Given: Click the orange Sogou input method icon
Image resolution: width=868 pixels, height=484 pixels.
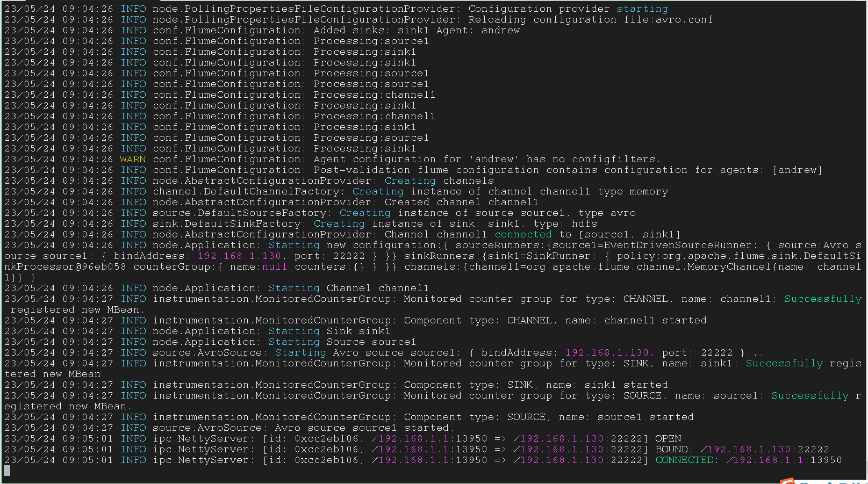Looking at the screenshot, I should pos(788,481).
